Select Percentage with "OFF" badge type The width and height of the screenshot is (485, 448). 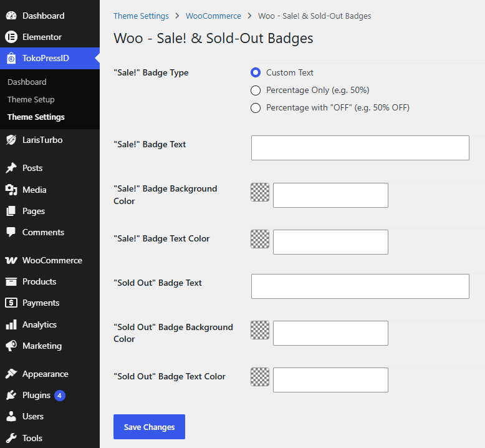(256, 108)
